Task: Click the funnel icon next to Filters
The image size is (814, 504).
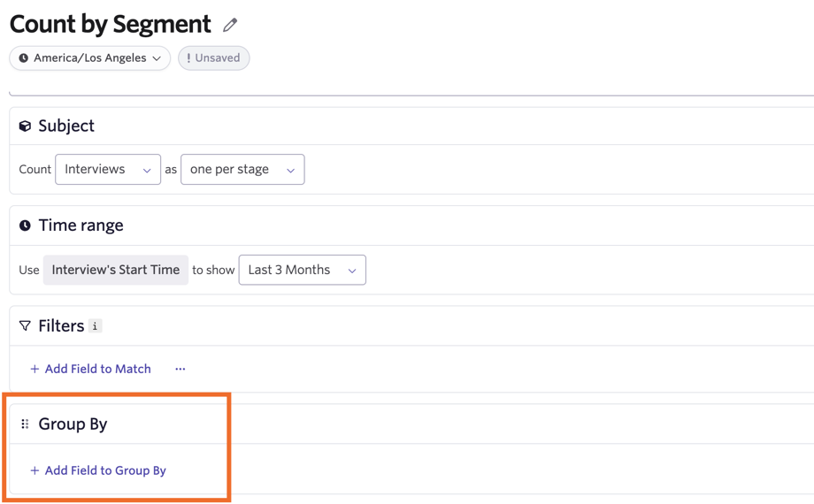Action: point(25,326)
